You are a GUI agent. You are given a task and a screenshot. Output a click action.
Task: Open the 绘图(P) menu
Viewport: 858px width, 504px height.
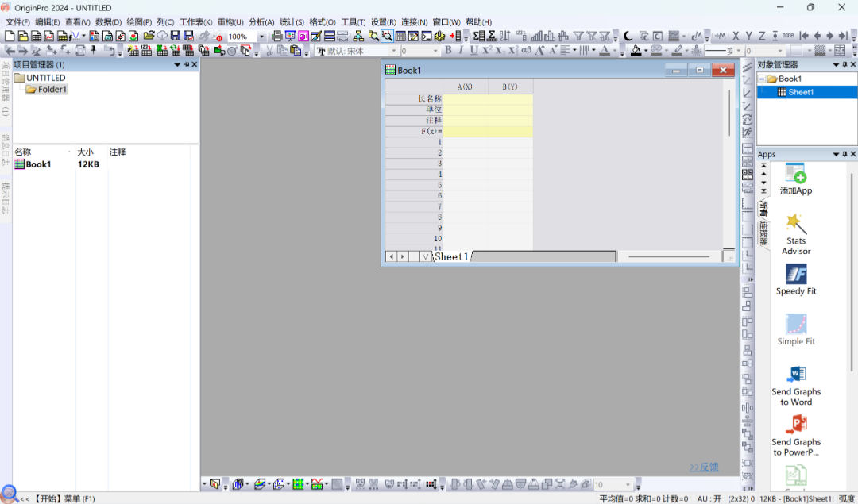coord(139,22)
